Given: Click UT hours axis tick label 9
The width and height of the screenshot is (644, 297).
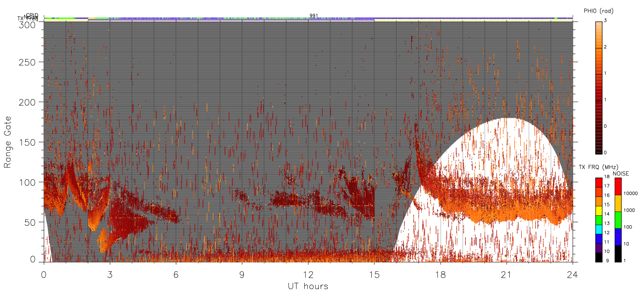Looking at the screenshot, I should tap(242, 274).
